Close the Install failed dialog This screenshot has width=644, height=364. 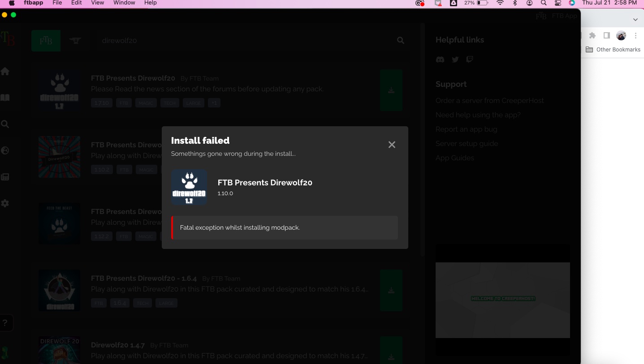(x=392, y=145)
